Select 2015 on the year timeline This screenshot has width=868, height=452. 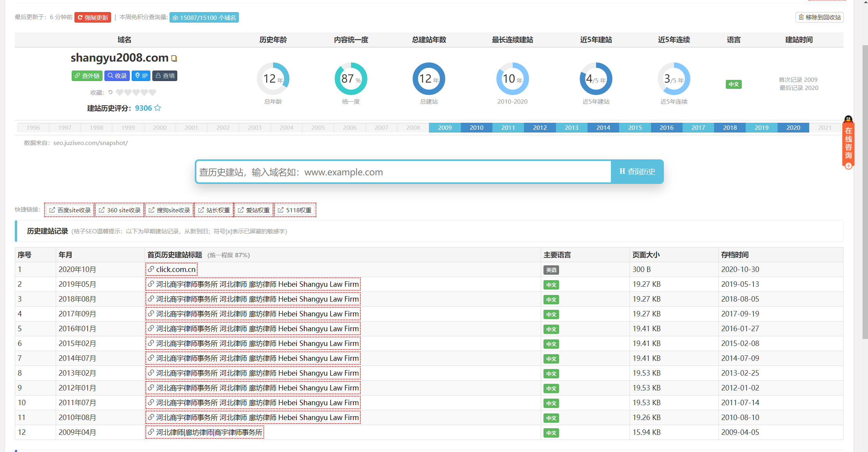[x=635, y=127]
